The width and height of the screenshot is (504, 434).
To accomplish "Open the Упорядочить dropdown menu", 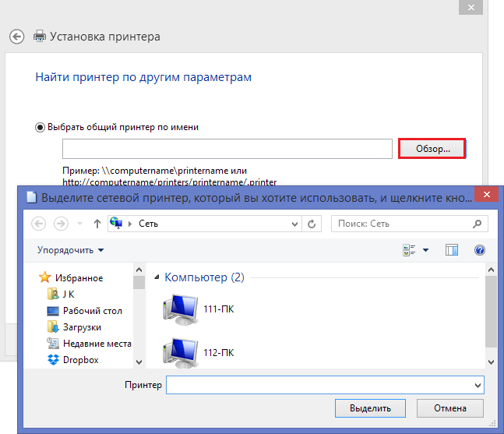I will pos(70,250).
